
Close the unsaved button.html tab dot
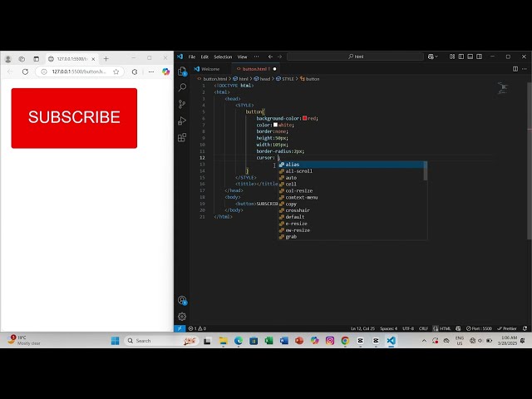pyautogui.click(x=274, y=69)
